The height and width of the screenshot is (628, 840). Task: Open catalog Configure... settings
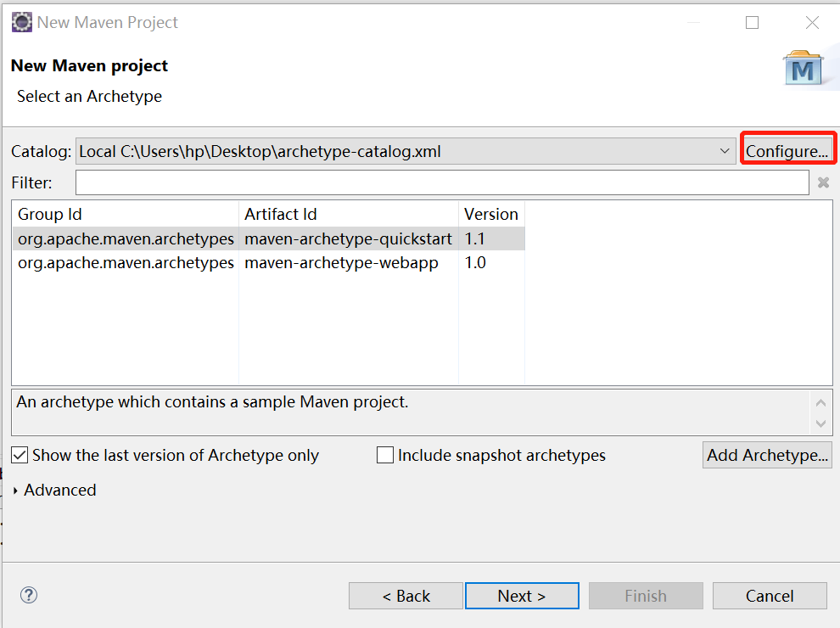tap(787, 151)
